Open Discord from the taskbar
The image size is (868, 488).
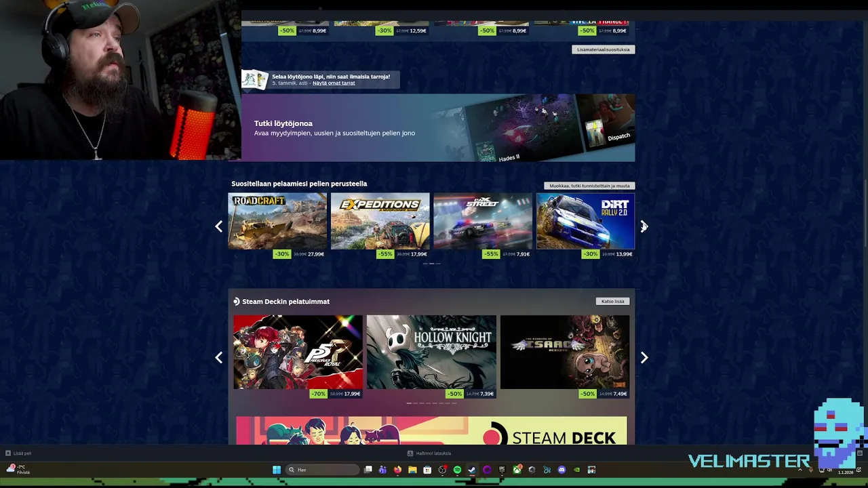[561, 470]
